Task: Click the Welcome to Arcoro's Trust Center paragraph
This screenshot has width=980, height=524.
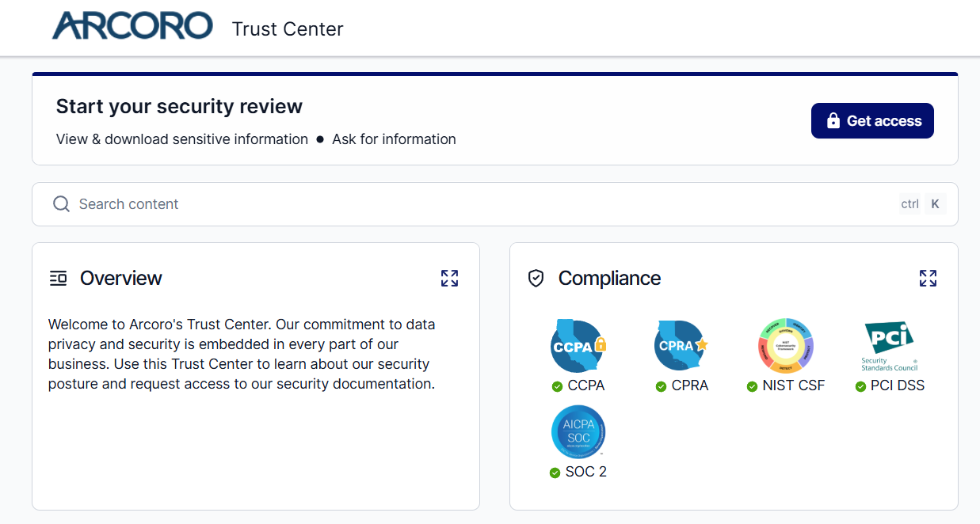Action: 242,354
